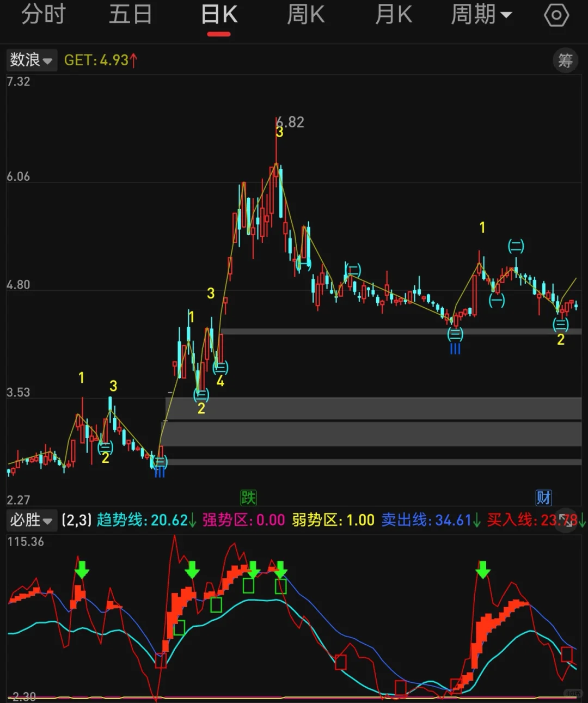Image resolution: width=588 pixels, height=703 pixels.
Task: Tap the 7.32 axis price label
Action: click(x=18, y=82)
